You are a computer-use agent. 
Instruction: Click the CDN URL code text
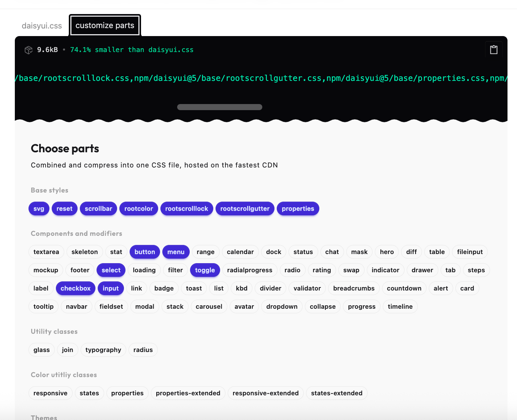click(x=261, y=78)
